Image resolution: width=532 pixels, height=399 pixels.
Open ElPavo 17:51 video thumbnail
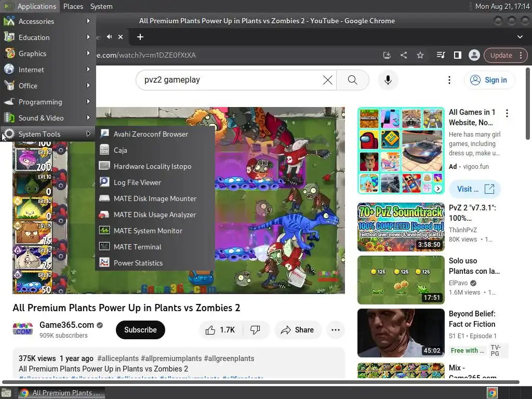click(x=401, y=280)
